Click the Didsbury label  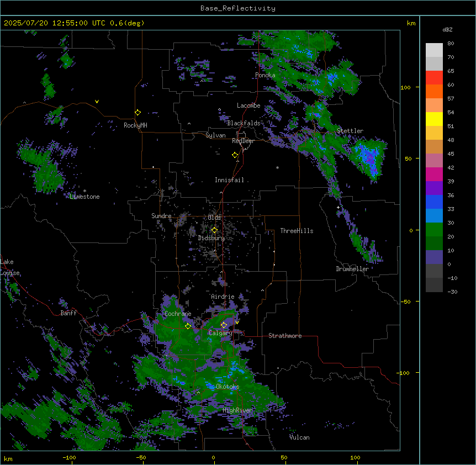(x=211, y=238)
